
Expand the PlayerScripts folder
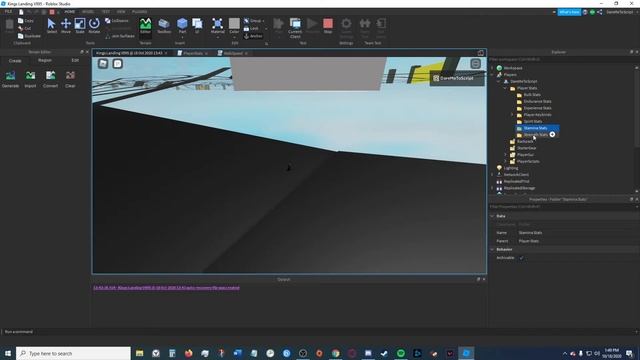tap(505, 161)
